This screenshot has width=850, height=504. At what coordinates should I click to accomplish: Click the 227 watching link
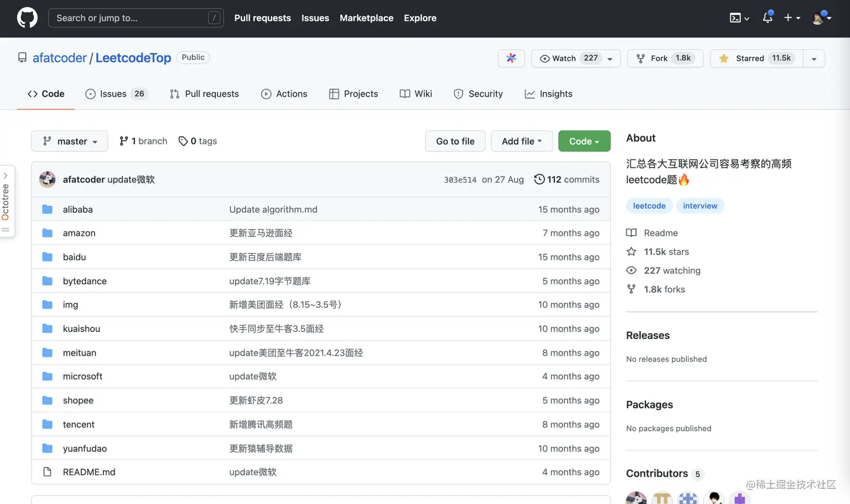point(663,270)
